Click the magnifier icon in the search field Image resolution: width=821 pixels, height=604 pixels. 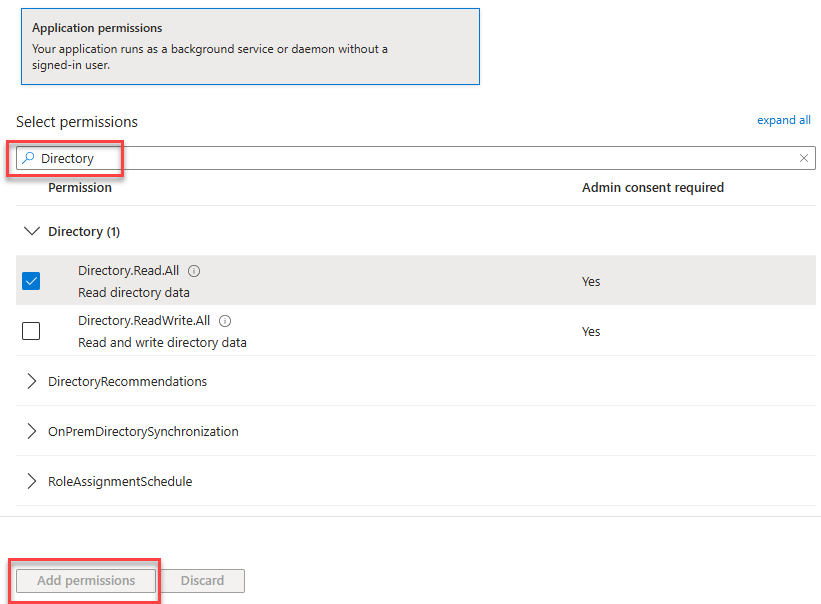pyautogui.click(x=29, y=158)
